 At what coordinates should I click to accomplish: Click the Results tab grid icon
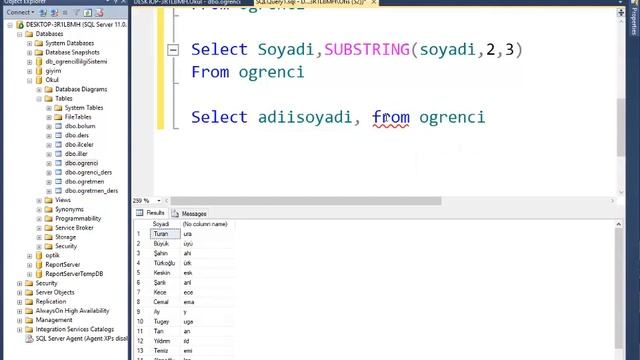point(140,213)
